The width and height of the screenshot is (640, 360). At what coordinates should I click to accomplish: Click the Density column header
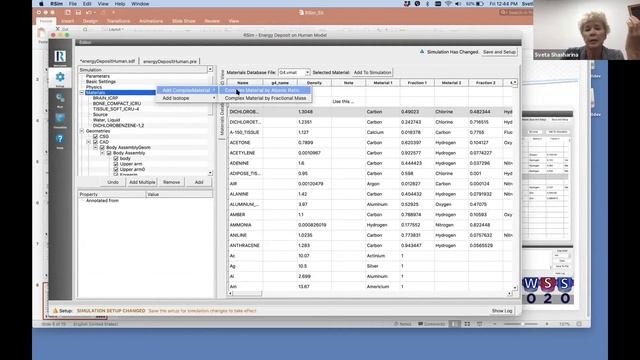point(314,82)
